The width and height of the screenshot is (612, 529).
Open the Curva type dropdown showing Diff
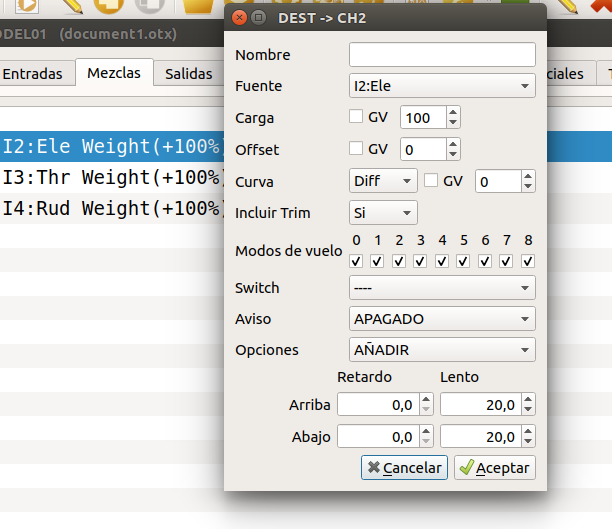383,181
